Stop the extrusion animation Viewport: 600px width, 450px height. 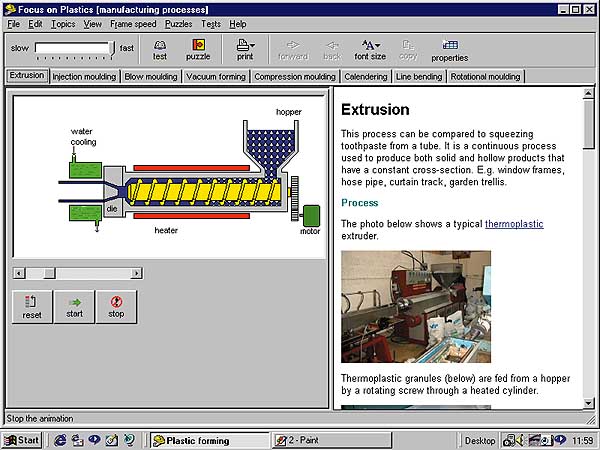116,307
